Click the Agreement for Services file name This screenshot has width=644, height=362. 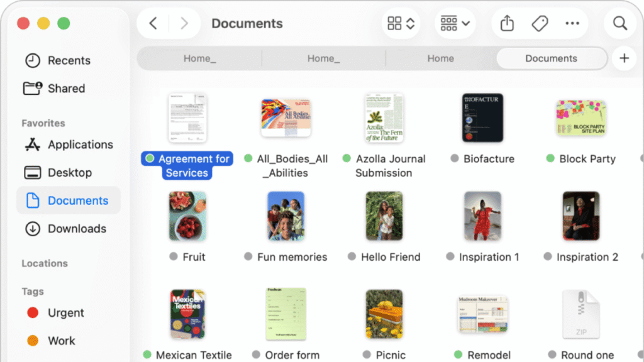(194, 166)
